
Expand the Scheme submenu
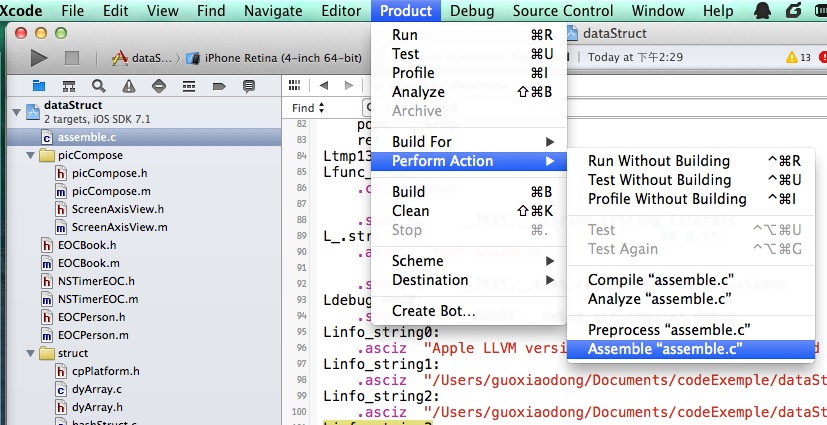[x=469, y=261]
